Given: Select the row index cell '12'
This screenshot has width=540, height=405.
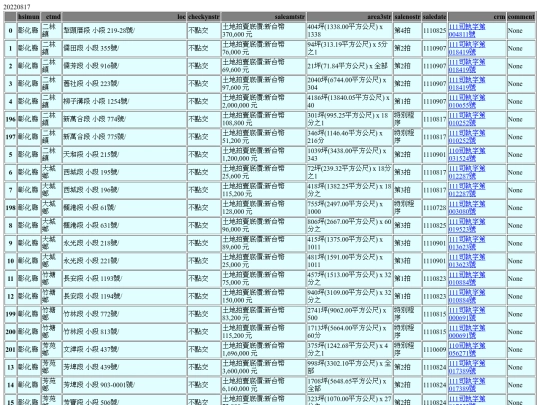Looking at the screenshot, I should click(x=10, y=297).
